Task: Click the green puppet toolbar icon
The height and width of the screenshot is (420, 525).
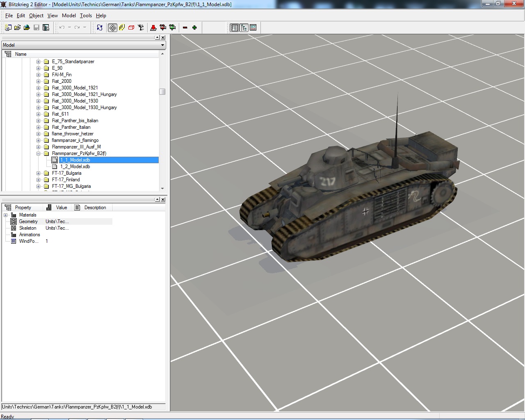Action: click(172, 27)
